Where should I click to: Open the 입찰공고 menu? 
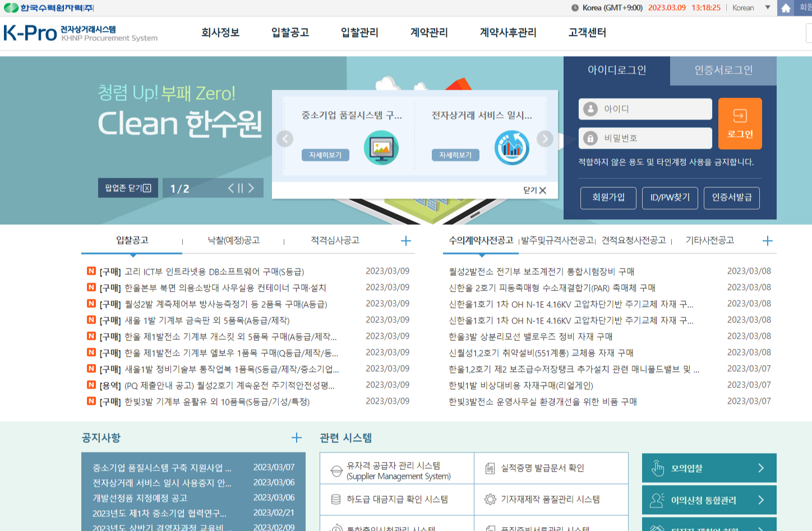(x=290, y=33)
